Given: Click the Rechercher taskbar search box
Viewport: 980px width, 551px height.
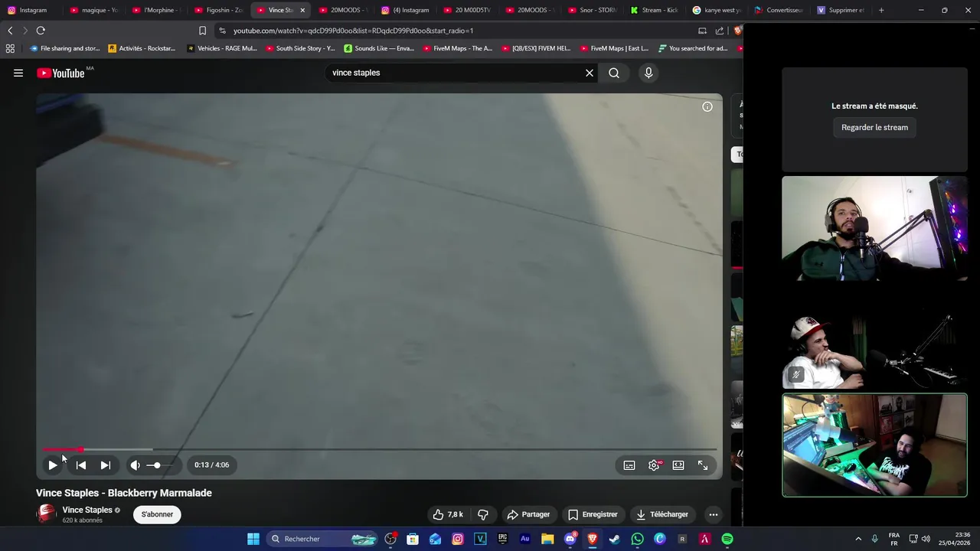Looking at the screenshot, I should [323, 539].
